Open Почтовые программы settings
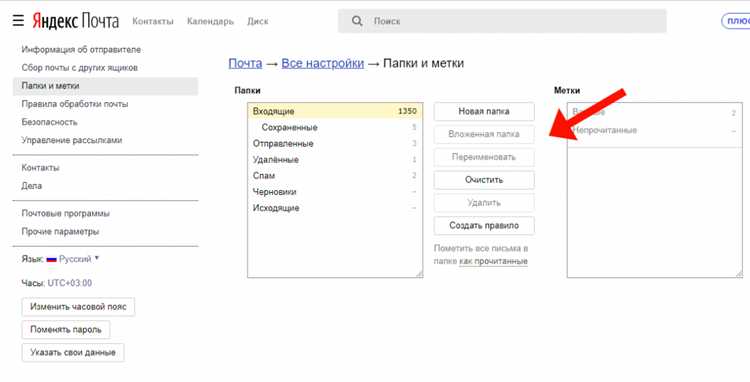 [66, 213]
